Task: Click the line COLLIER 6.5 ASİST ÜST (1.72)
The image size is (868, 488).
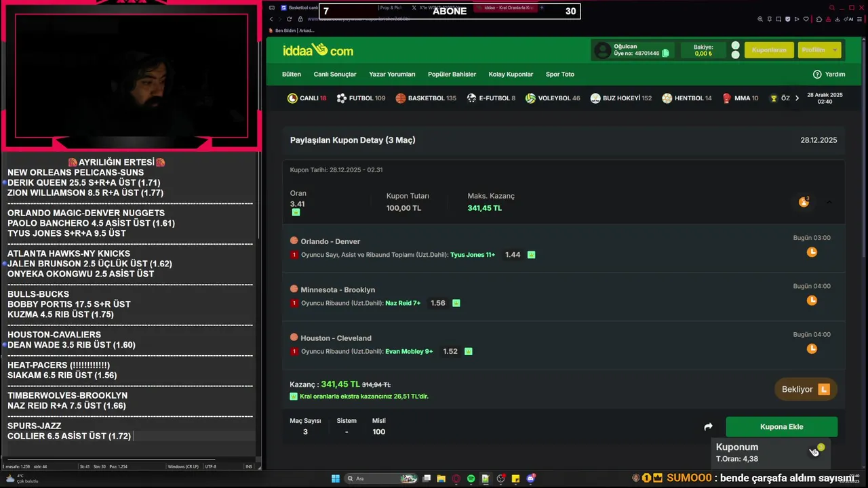Action: coord(69,436)
